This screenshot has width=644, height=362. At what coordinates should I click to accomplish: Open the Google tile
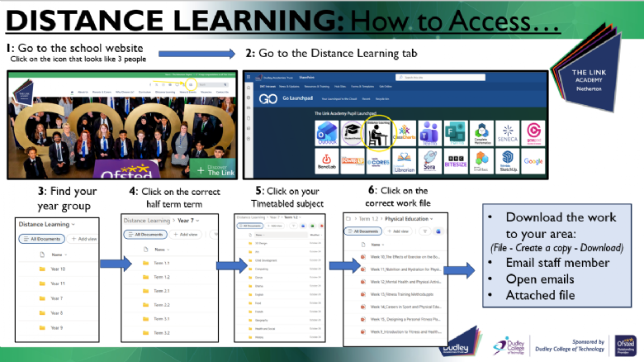click(x=533, y=161)
